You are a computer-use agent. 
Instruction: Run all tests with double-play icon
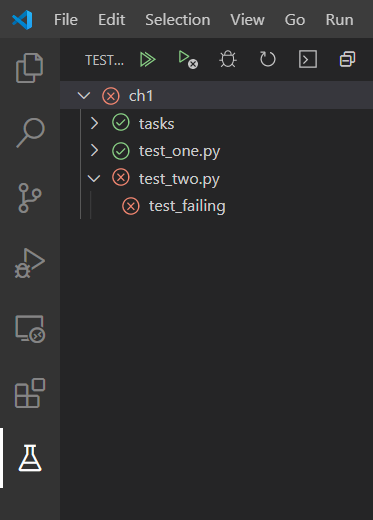coord(148,60)
